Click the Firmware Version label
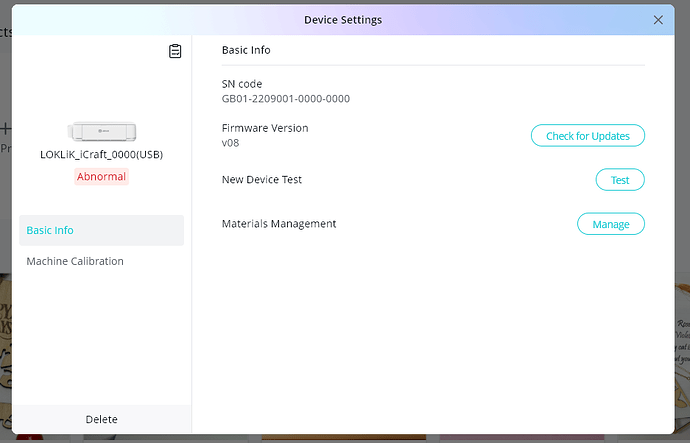Screen dimensions: 690x443 (x=264, y=128)
